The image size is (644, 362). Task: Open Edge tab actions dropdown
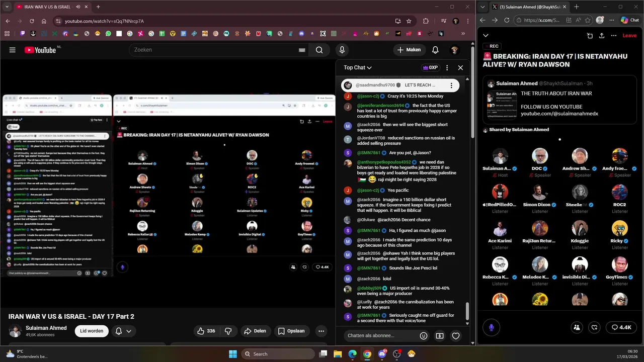(x=484, y=7)
